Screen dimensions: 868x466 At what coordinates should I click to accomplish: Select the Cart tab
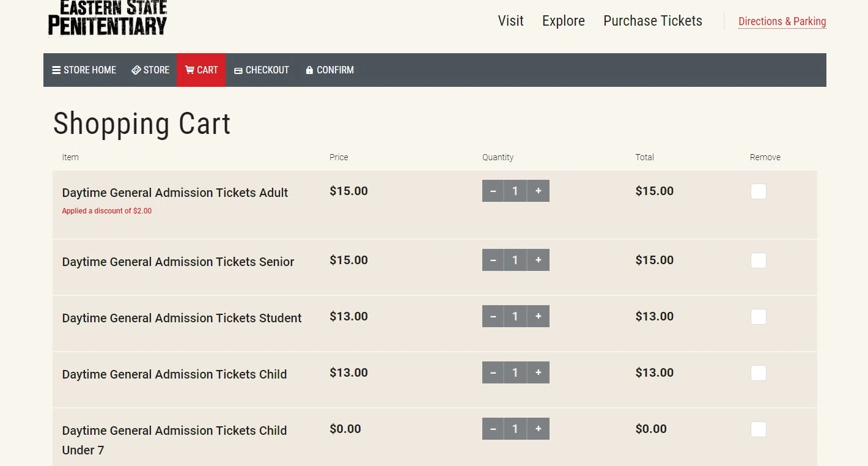coord(201,70)
